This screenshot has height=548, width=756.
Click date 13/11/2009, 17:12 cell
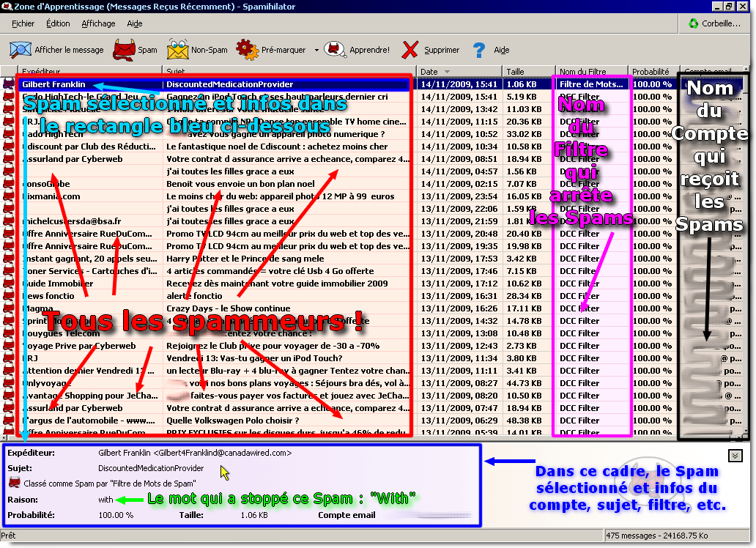(x=459, y=284)
